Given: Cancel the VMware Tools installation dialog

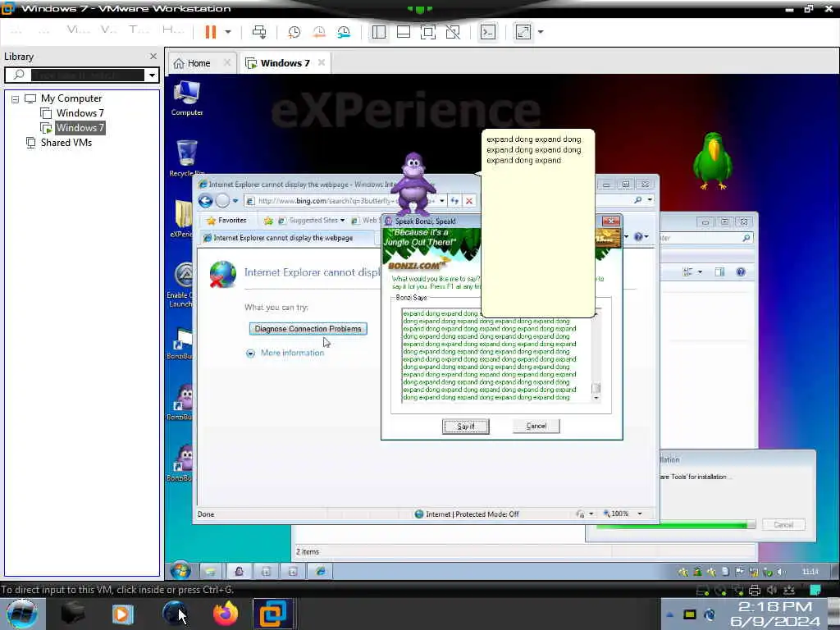Looking at the screenshot, I should pos(783,524).
